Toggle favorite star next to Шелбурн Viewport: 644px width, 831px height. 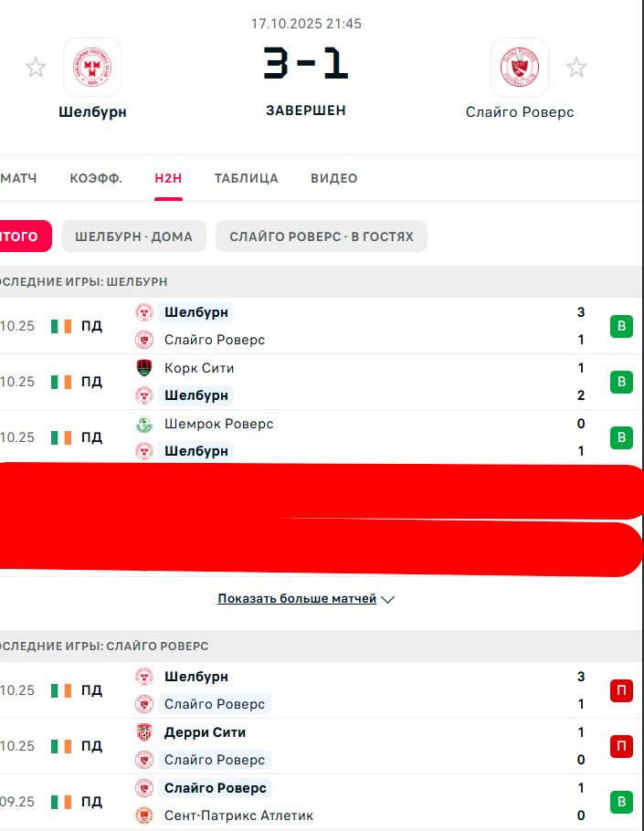36,68
